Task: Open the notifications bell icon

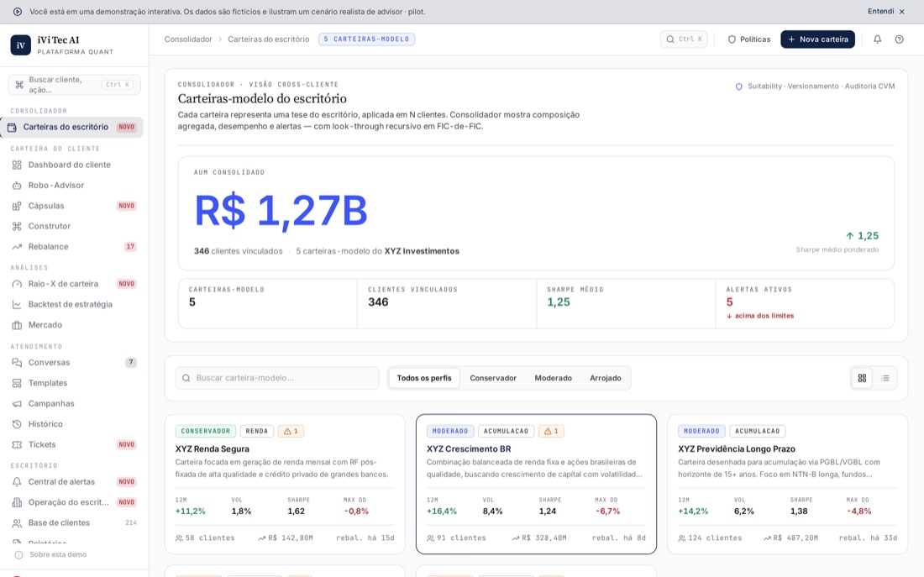Action: pyautogui.click(x=877, y=39)
